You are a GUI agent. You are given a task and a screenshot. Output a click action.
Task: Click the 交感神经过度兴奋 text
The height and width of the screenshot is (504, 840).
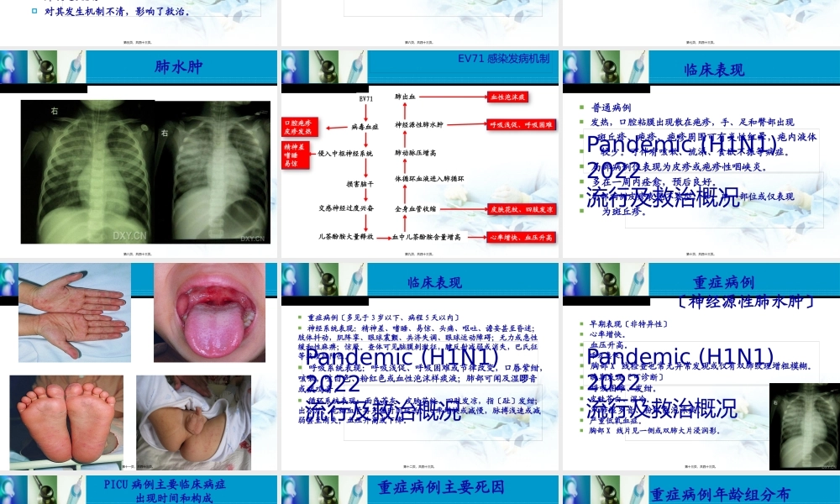(x=346, y=207)
